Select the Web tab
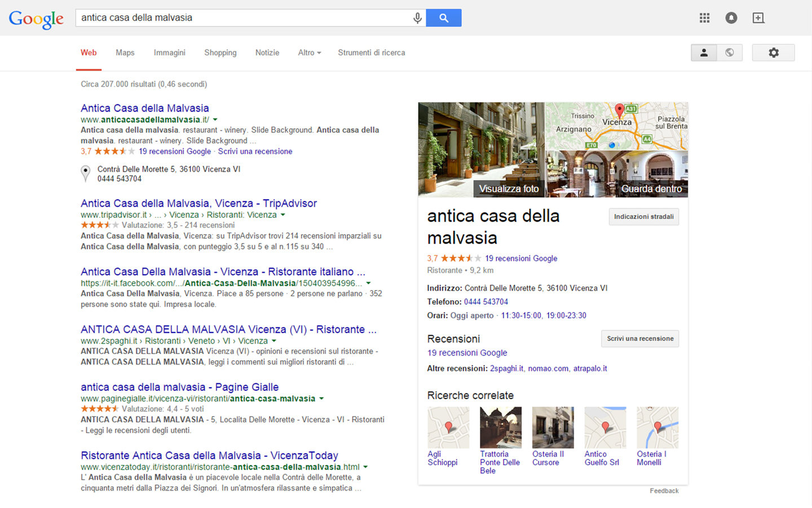The width and height of the screenshot is (812, 508). point(89,52)
